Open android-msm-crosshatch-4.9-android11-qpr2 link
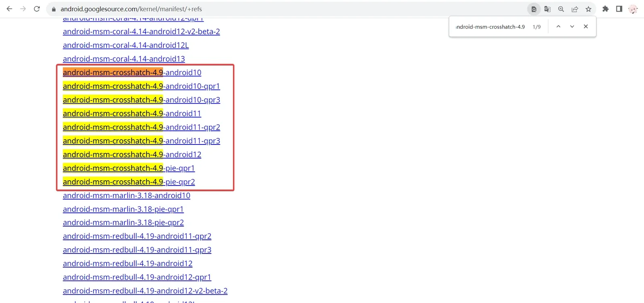 141,127
